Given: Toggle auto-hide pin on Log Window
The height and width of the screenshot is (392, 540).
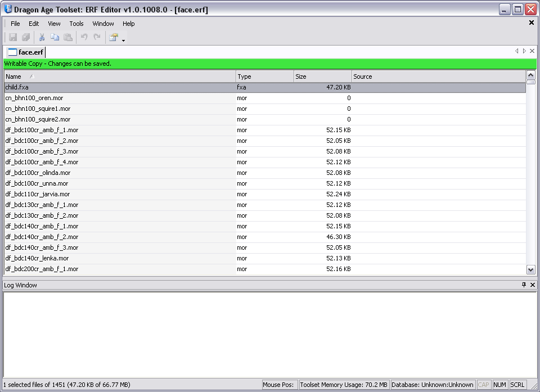Looking at the screenshot, I should 524,285.
